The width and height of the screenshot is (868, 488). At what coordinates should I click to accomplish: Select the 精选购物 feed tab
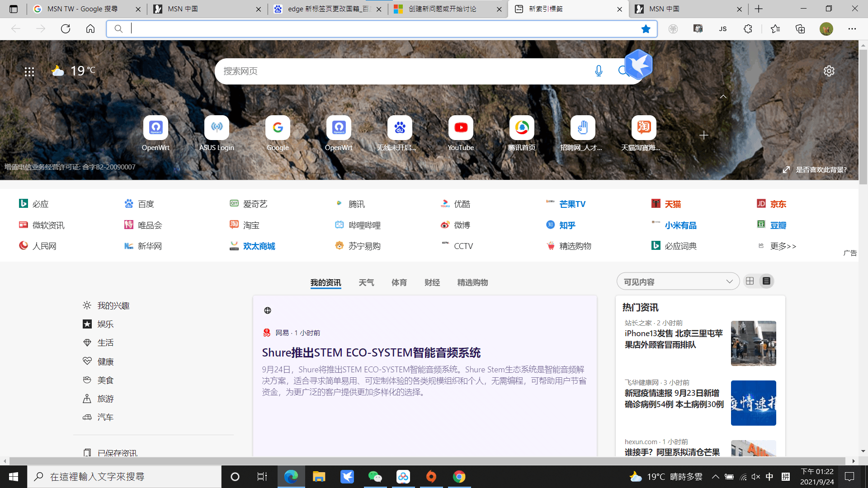pyautogui.click(x=472, y=282)
